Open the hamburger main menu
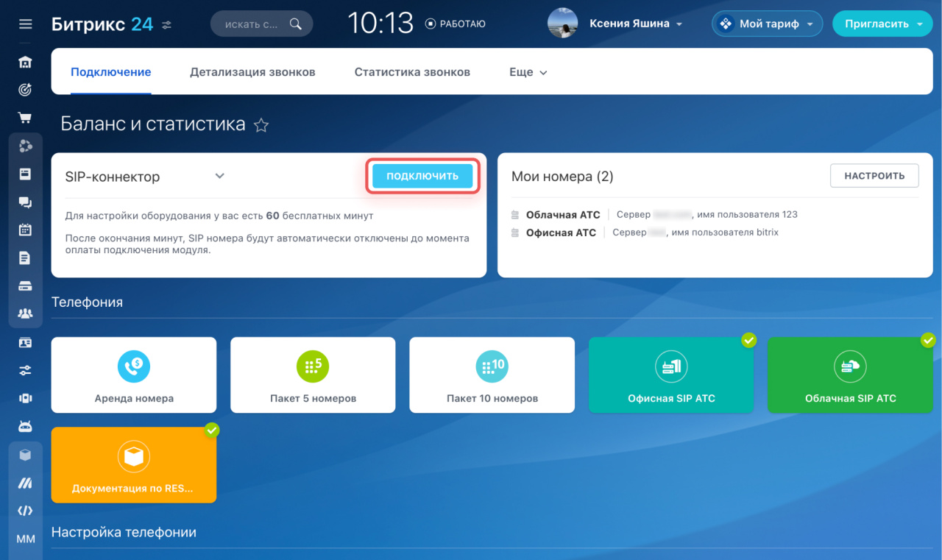Screen dimensions: 942x560 tap(26, 24)
